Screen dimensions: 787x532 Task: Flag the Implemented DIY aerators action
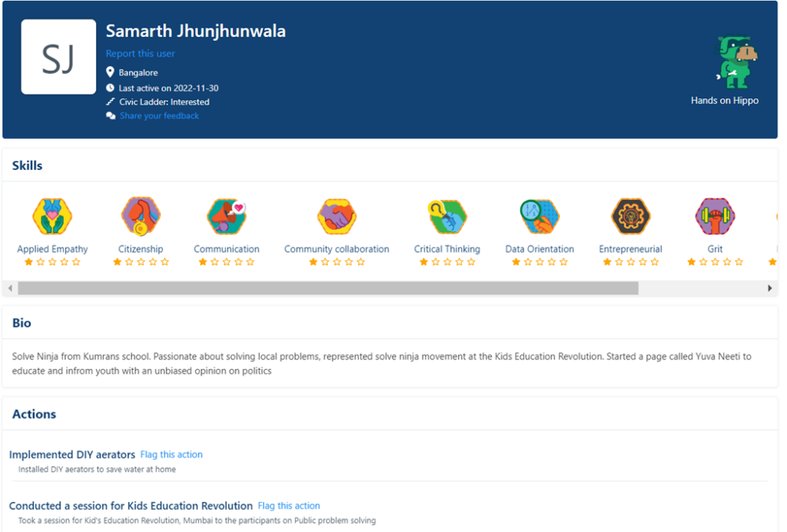[171, 454]
